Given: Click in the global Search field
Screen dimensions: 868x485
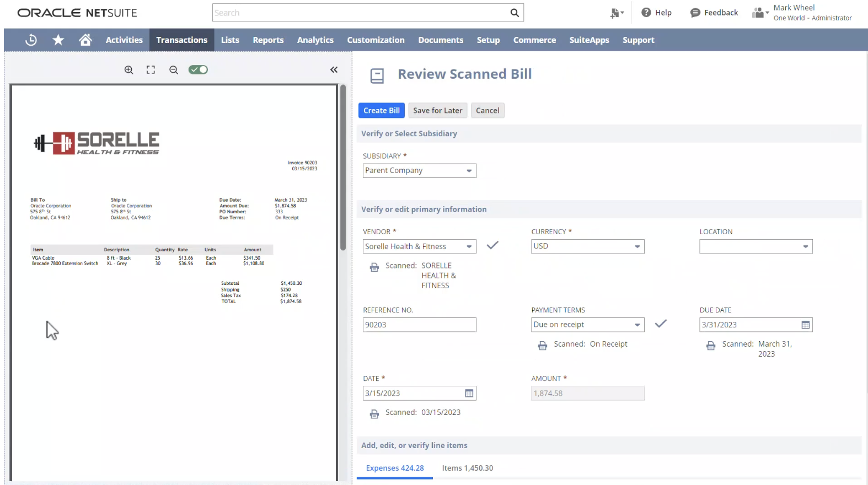Looking at the screenshot, I should click(x=360, y=13).
